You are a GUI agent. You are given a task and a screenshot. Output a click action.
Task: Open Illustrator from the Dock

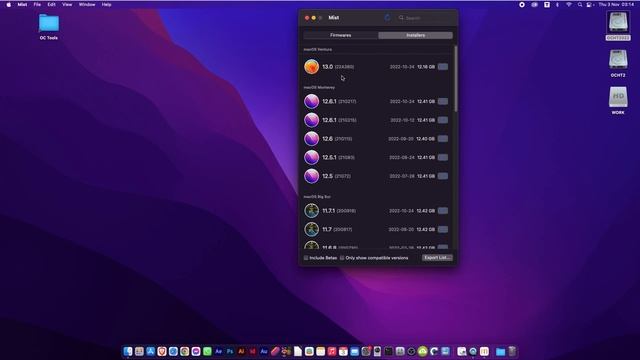click(x=241, y=351)
